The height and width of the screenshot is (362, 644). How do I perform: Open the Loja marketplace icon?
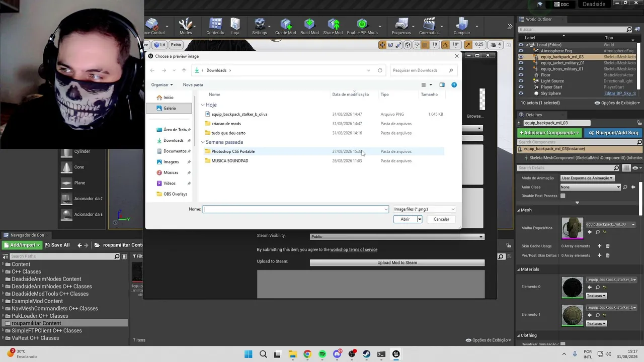[235, 26]
